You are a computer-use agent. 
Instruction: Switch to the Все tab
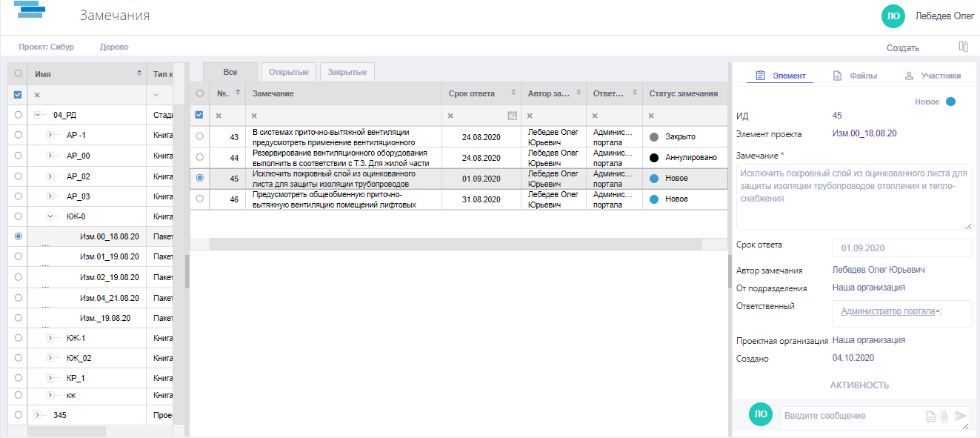pyautogui.click(x=230, y=72)
